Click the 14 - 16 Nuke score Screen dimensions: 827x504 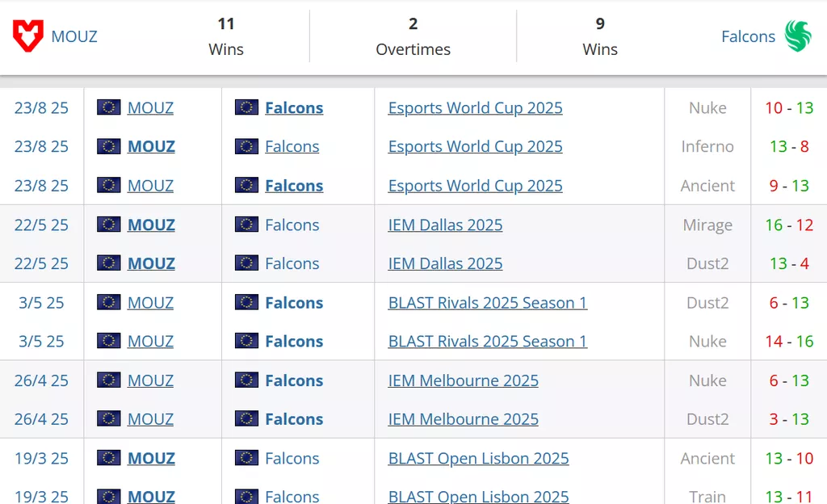point(789,341)
